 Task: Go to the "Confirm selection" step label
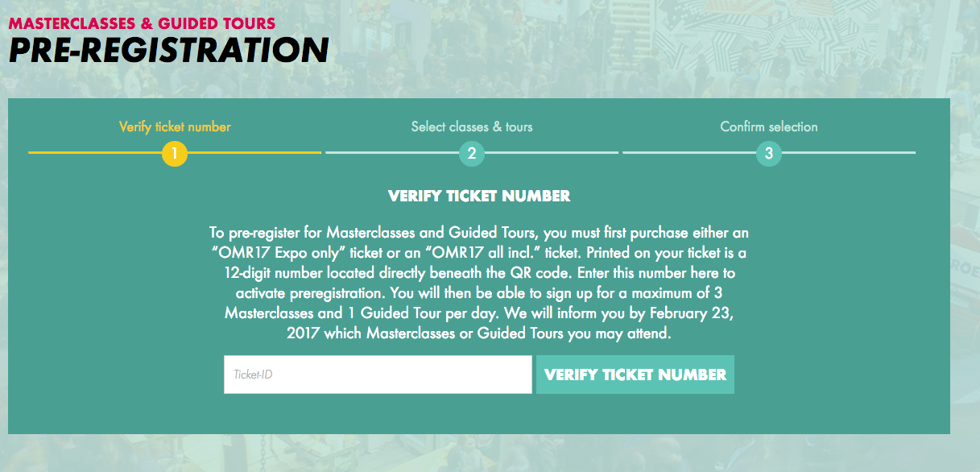(x=769, y=126)
